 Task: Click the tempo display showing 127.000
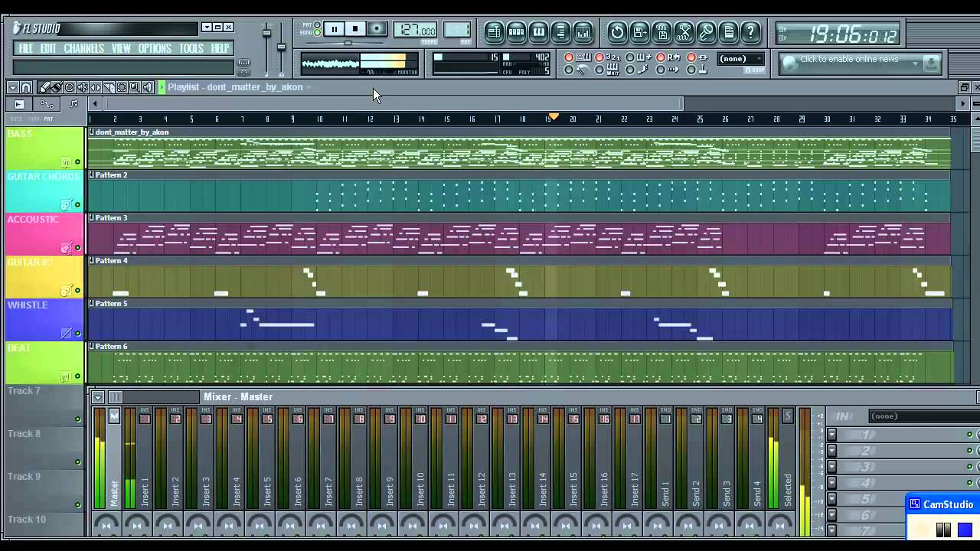tap(415, 29)
